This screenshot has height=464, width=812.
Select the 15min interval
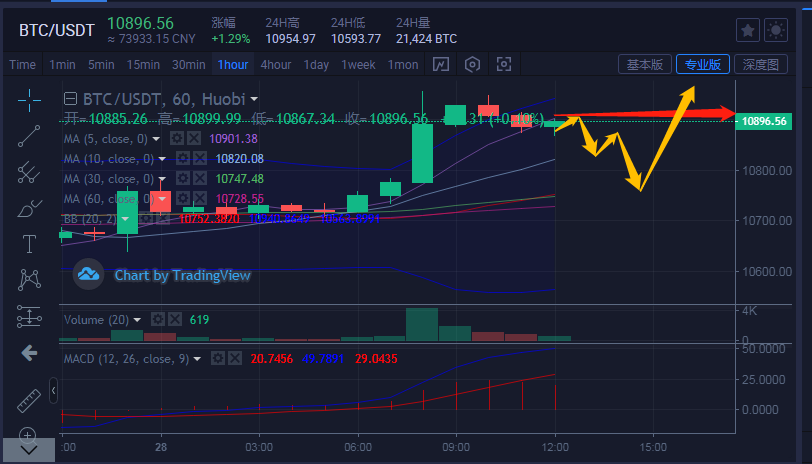click(143, 65)
